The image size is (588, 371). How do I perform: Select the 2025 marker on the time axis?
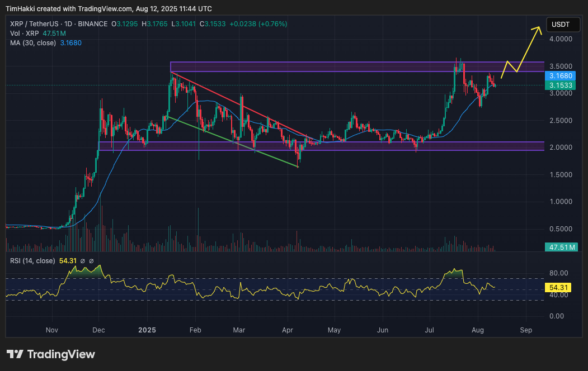coord(147,330)
